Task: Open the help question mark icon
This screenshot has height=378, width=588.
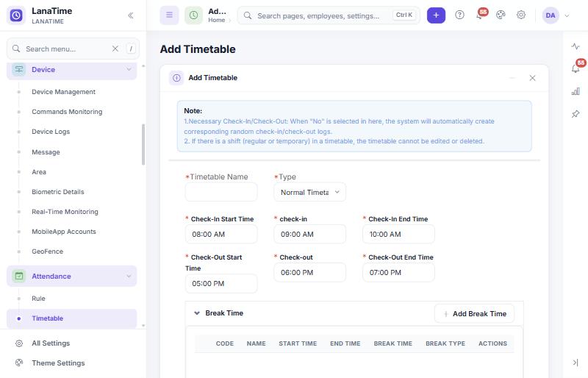Action: (x=459, y=15)
